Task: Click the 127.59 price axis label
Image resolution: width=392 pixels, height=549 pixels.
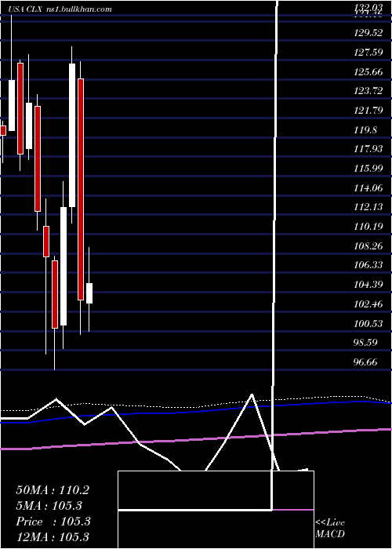Action: click(368, 53)
